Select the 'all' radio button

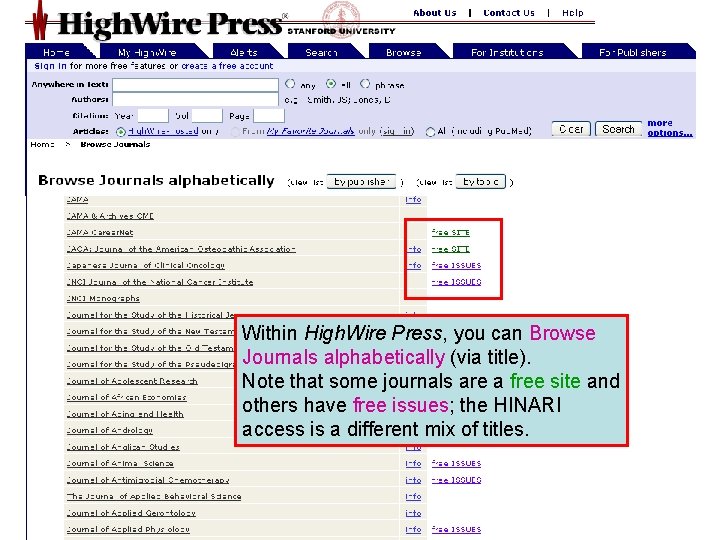click(331, 84)
